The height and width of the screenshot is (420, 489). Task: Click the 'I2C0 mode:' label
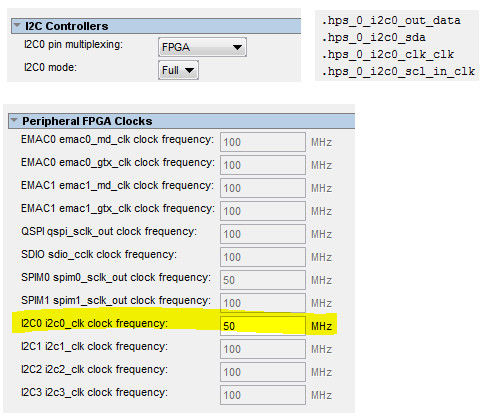pos(50,67)
